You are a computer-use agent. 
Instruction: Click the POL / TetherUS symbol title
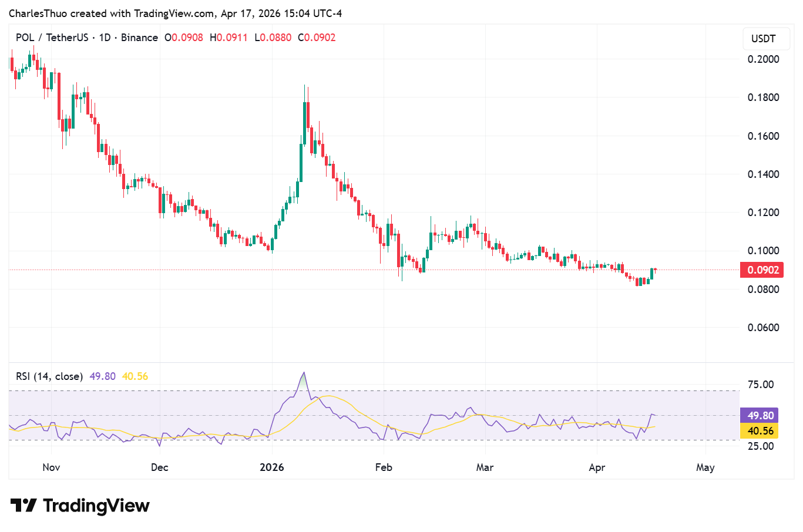52,38
